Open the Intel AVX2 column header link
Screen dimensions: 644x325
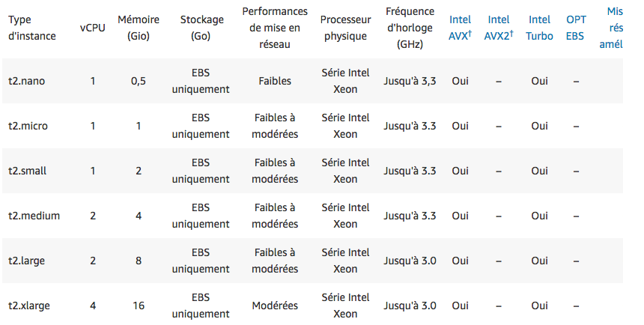click(x=498, y=28)
